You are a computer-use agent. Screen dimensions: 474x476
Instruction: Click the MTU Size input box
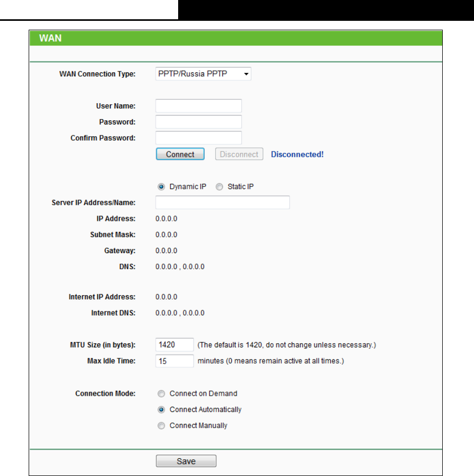click(174, 345)
